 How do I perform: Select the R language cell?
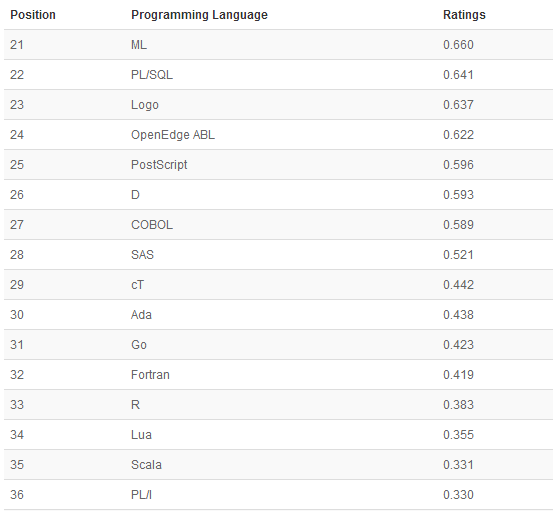pos(135,404)
